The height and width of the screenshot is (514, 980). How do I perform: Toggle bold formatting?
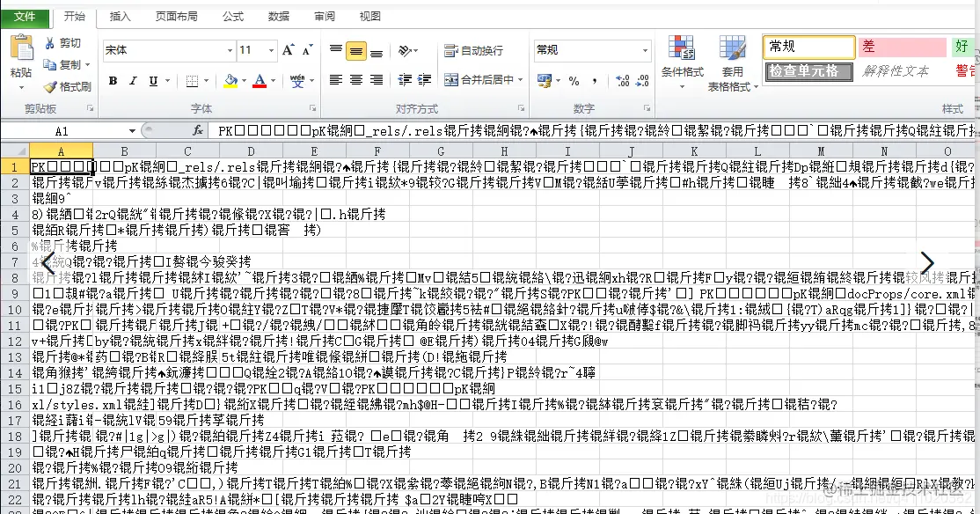pyautogui.click(x=113, y=80)
